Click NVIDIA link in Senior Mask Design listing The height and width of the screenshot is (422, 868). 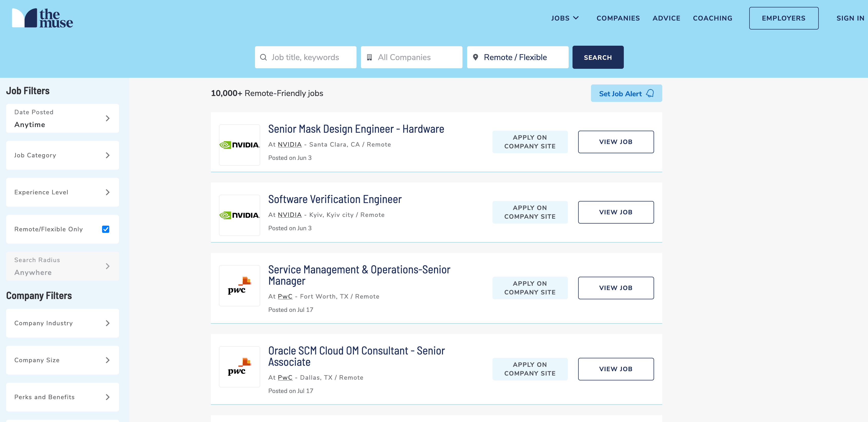pyautogui.click(x=289, y=145)
